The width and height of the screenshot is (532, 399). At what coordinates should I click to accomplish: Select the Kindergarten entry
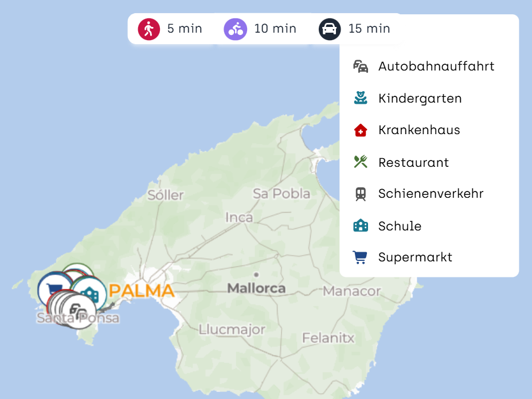tap(420, 99)
